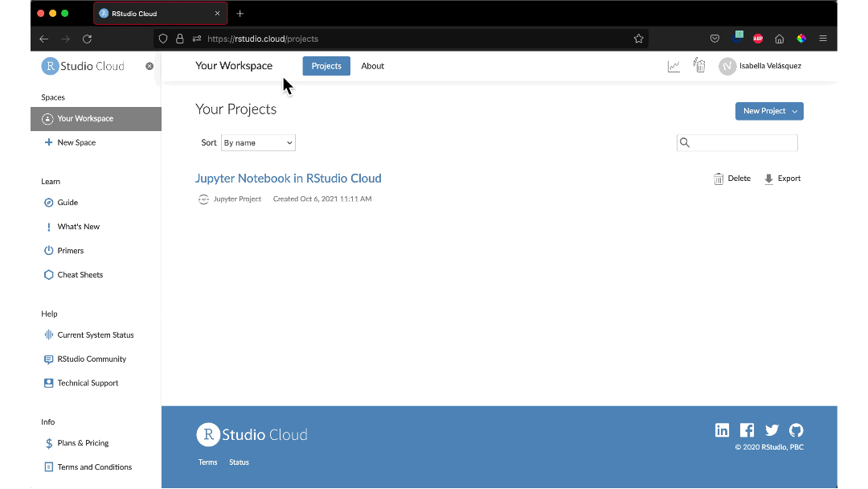Open RStudio Community

[x=91, y=359]
